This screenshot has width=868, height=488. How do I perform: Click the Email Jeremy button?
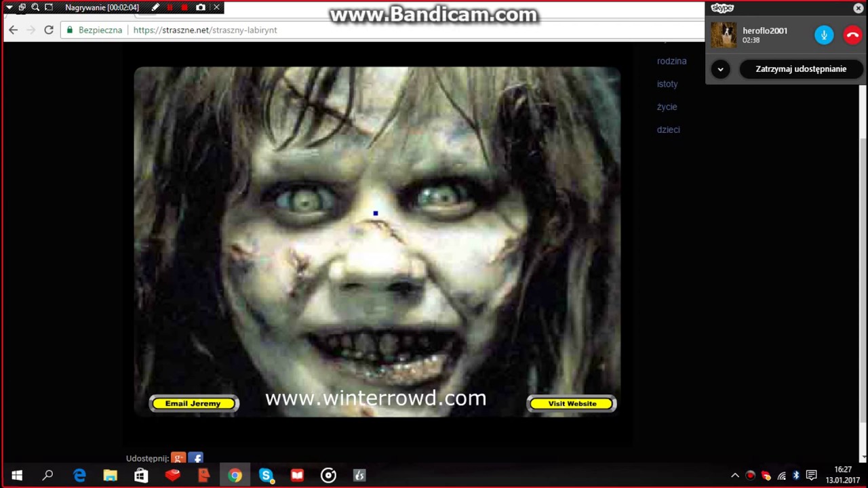pyautogui.click(x=193, y=404)
